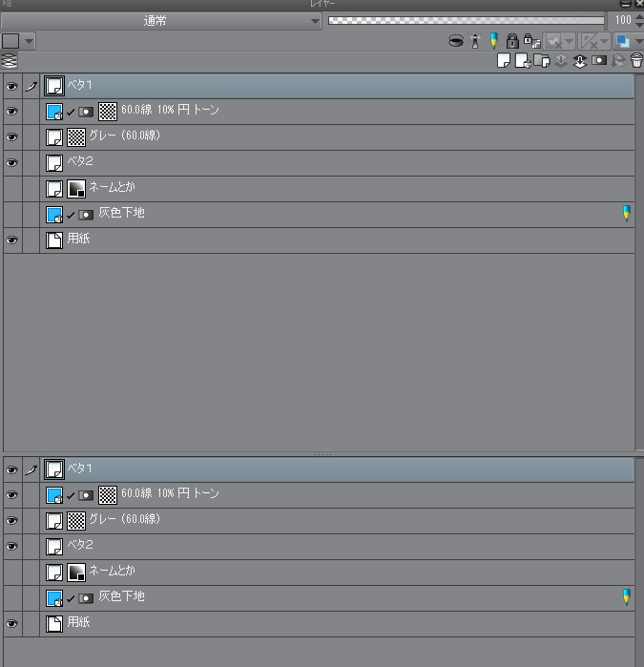This screenshot has width=644, height=667.
Task: Show the ネームとか layer in the top pane
Action: pyautogui.click(x=11, y=189)
